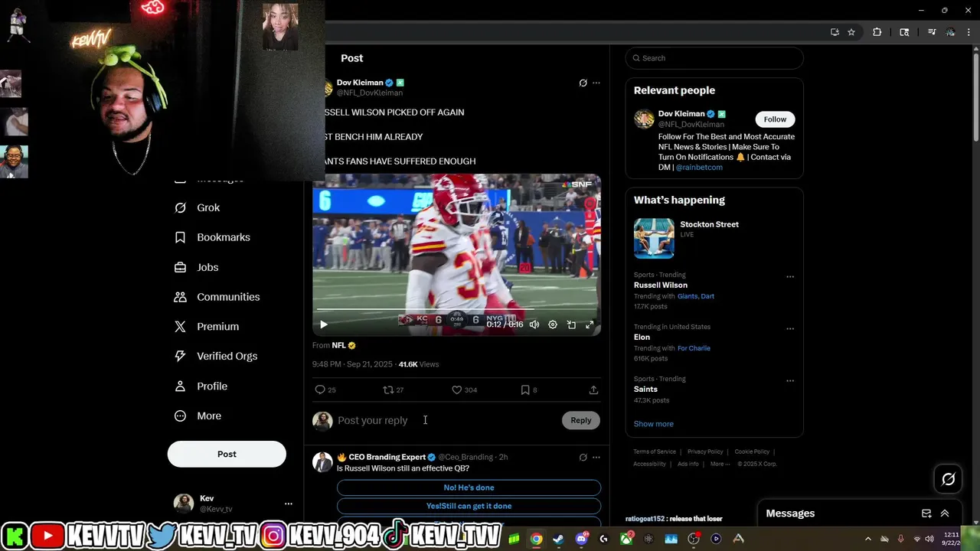
Task: Open Chrome three-dot menu
Action: tap(969, 32)
